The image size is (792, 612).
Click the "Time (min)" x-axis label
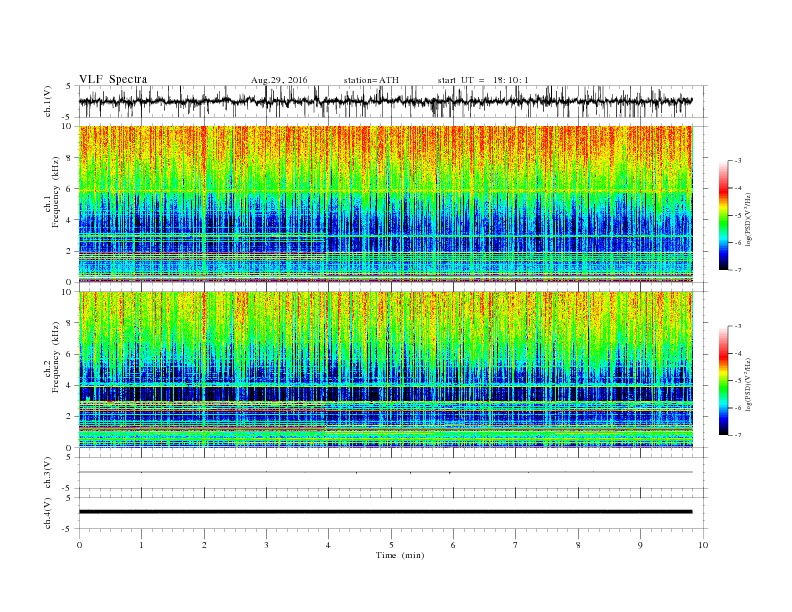[400, 555]
